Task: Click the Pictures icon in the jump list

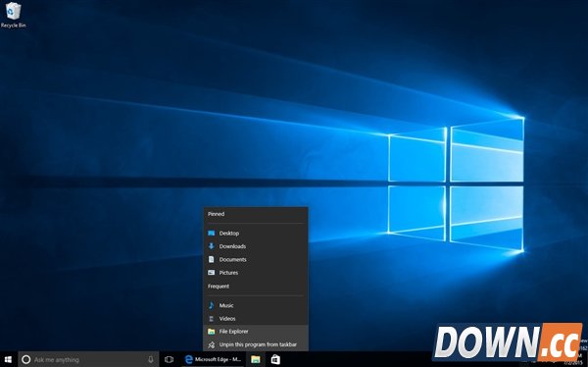Action: (211, 273)
